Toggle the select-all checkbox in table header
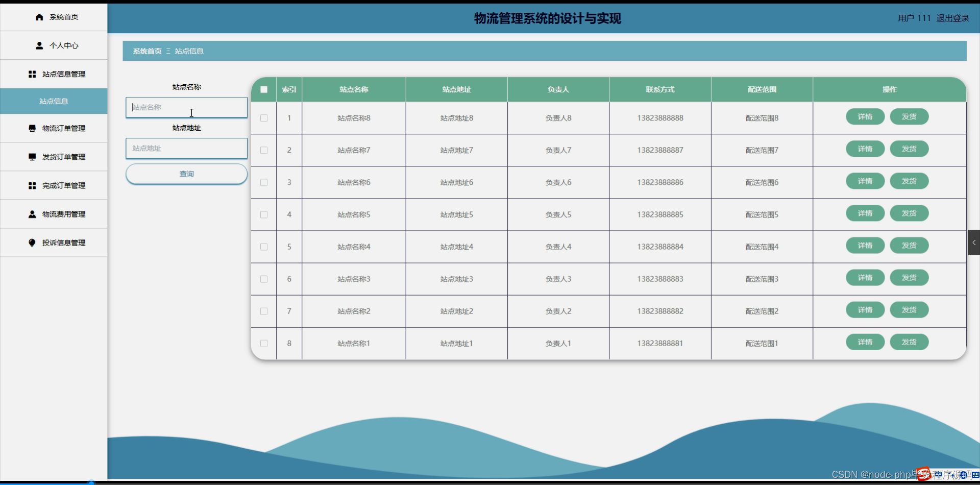Image resolution: width=980 pixels, height=485 pixels. (264, 89)
